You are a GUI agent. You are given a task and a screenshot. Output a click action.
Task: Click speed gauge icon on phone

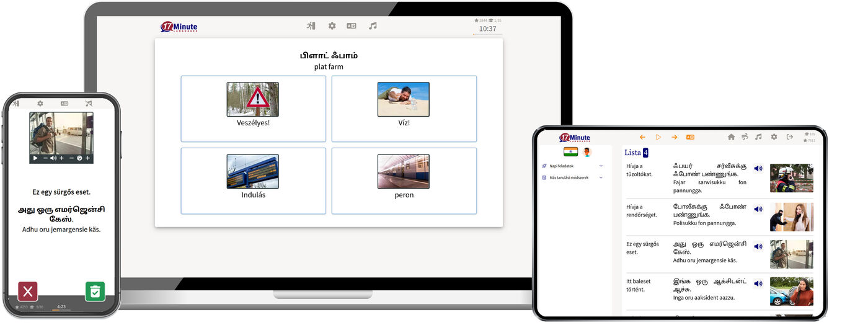coord(79,158)
